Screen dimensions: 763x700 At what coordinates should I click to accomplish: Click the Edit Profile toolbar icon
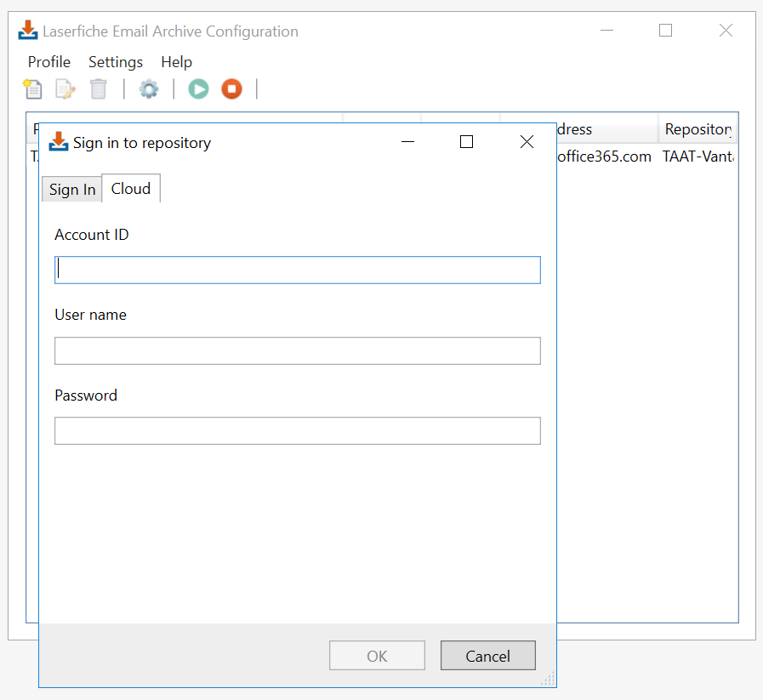[65, 89]
